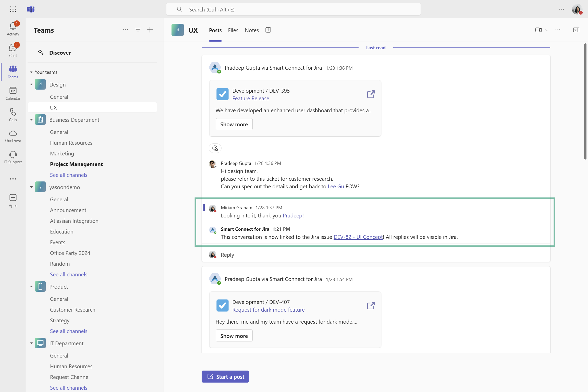Toggle the channel info side pane
The image size is (588, 392).
pyautogui.click(x=576, y=30)
